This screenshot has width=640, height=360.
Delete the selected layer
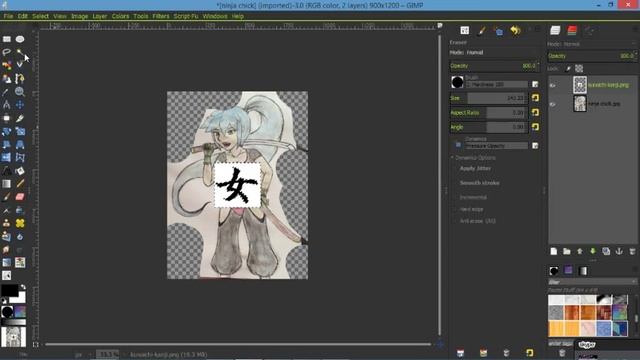632,251
